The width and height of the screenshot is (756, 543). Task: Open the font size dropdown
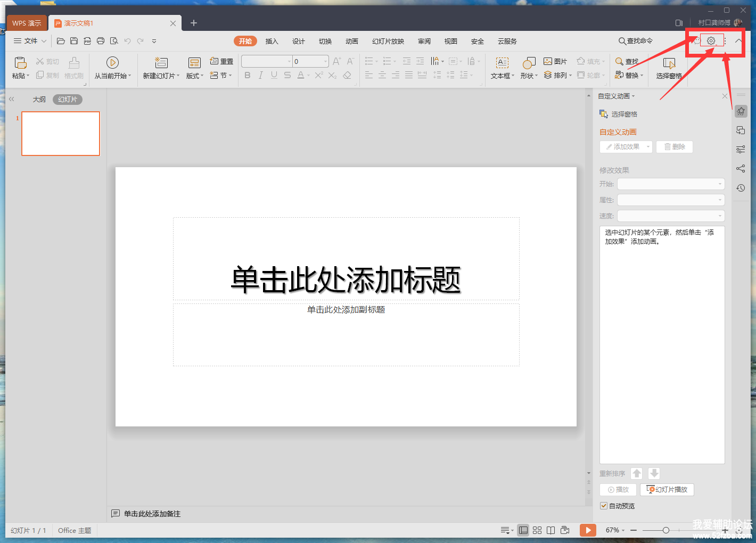tap(325, 61)
